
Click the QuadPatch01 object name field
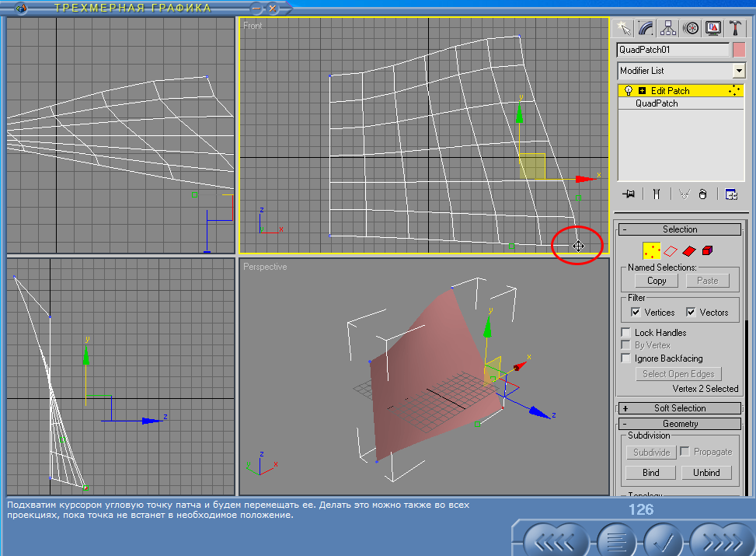coord(673,50)
